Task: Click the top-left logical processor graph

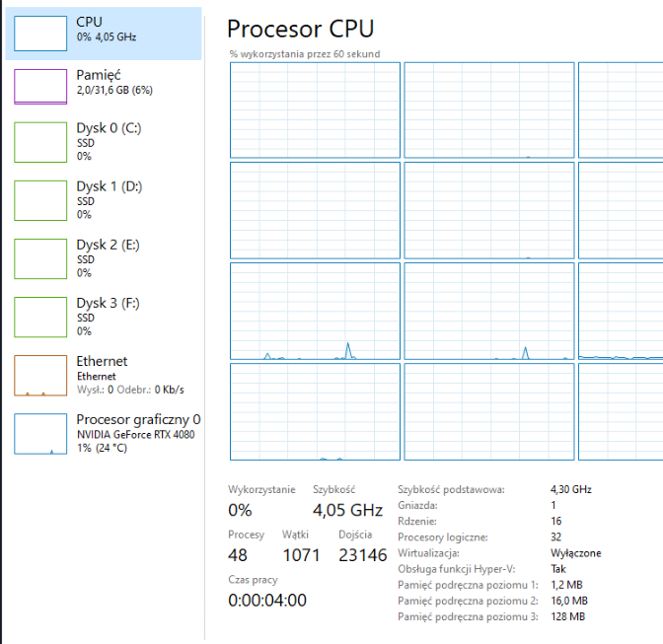Action: tap(315, 108)
